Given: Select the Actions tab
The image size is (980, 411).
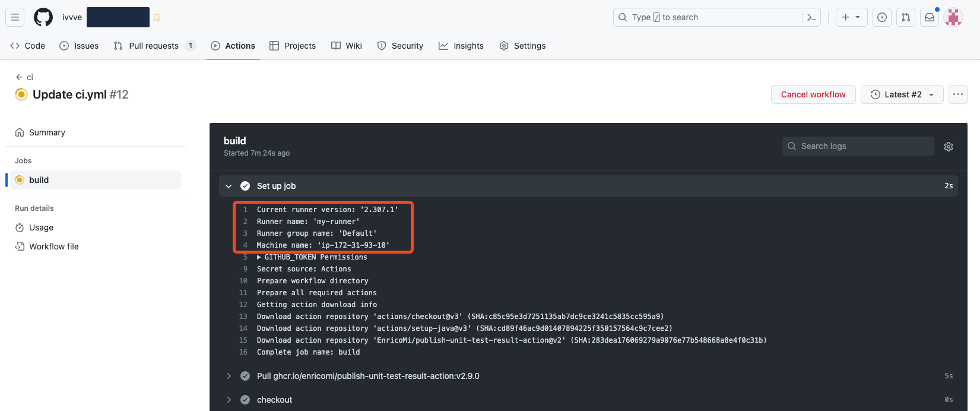Looking at the screenshot, I should click(x=233, y=46).
